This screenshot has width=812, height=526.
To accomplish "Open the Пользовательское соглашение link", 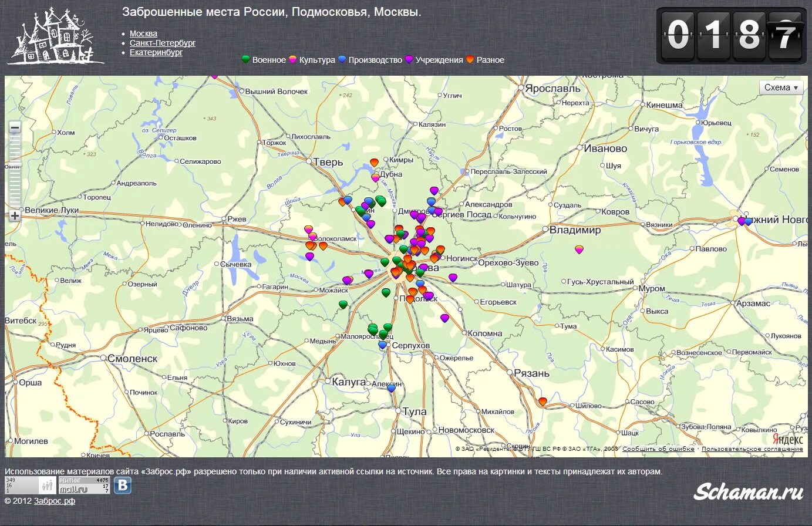I will pyautogui.click(x=752, y=449).
